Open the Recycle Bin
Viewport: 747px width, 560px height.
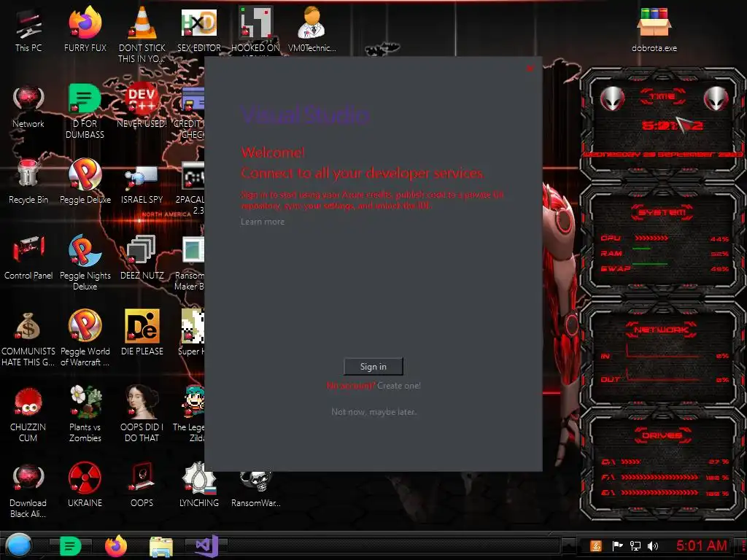28,182
